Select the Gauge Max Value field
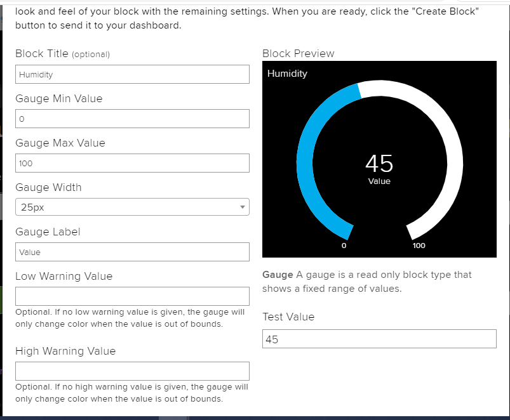The height and width of the screenshot is (420, 510). (x=132, y=163)
